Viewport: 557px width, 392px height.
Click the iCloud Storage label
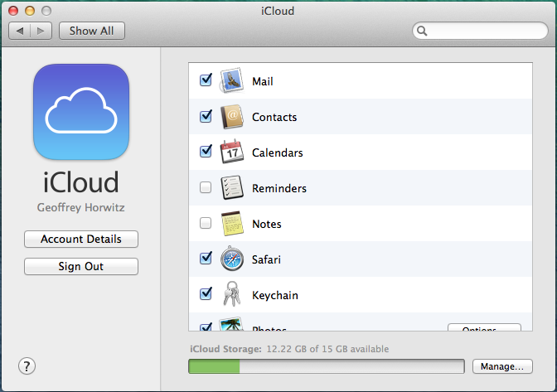(x=225, y=349)
